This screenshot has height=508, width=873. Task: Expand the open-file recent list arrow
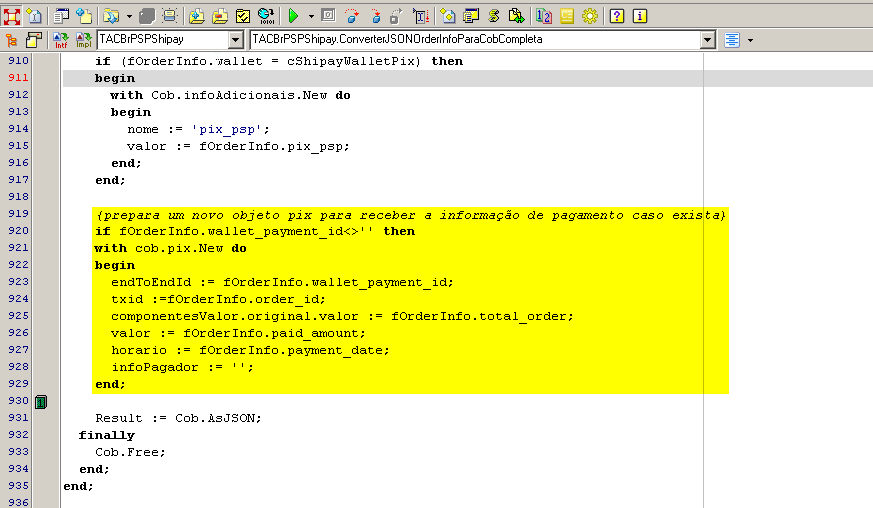coord(129,17)
